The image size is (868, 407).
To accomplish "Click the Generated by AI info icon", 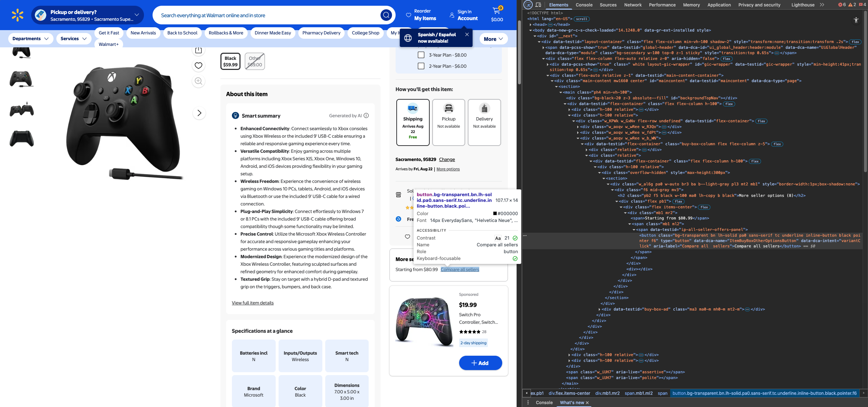I will [x=366, y=115].
